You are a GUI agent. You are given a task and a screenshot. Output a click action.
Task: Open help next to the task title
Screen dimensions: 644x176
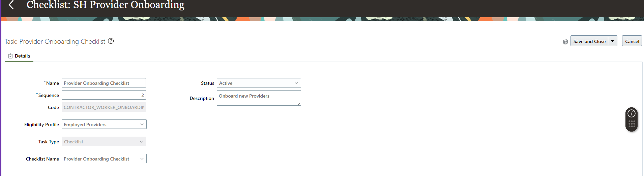[111, 41]
